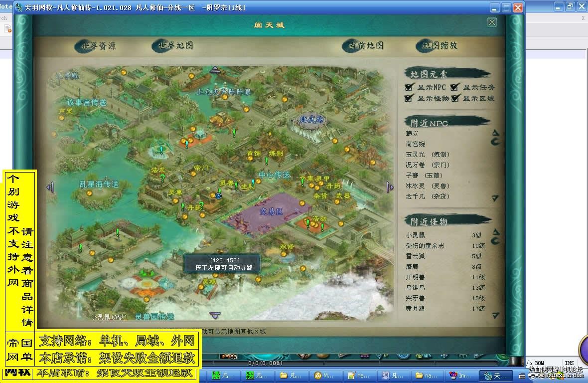
Task: Click player position marker on map
Action: 218,196
